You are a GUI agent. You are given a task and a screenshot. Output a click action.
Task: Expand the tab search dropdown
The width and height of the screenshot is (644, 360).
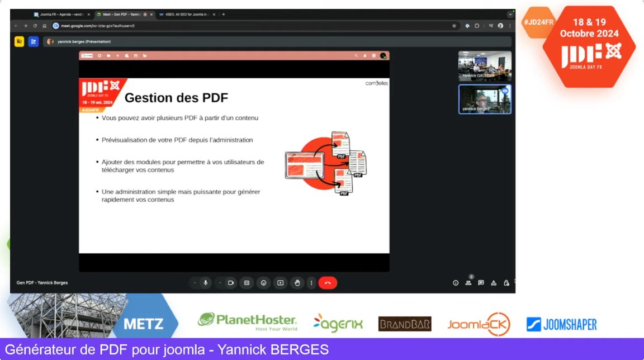click(x=510, y=15)
